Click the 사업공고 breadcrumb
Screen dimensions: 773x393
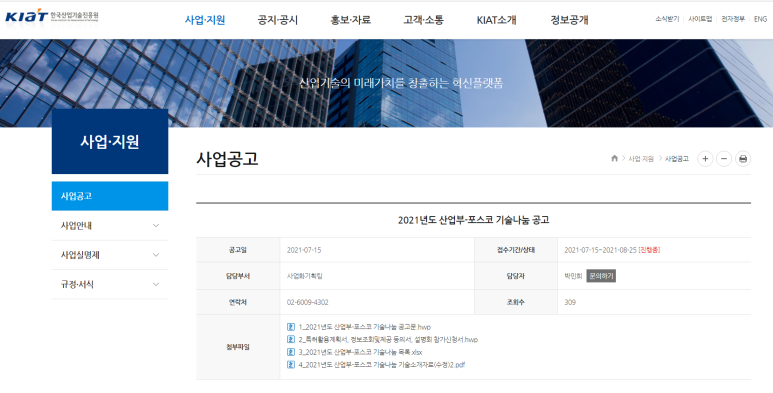point(677,159)
